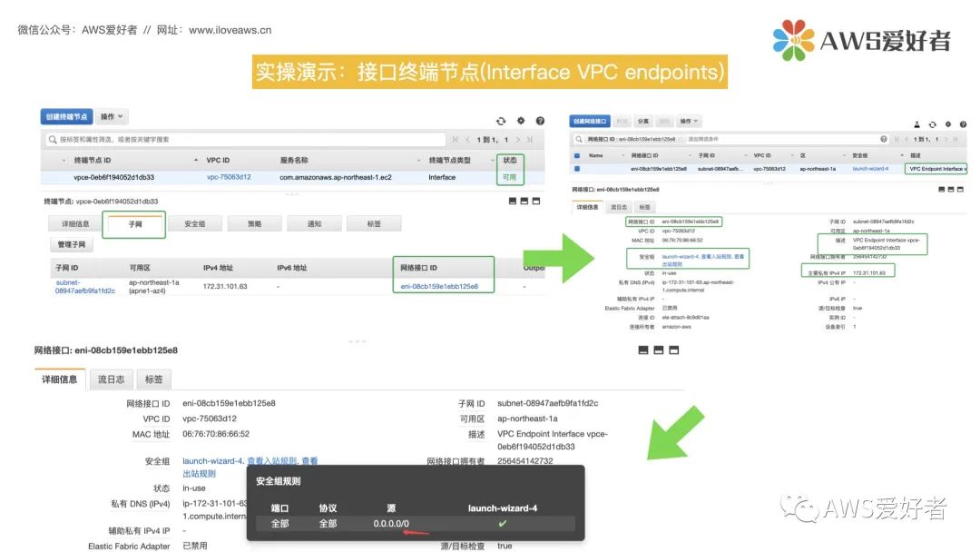
Task: Open the 操作 dropdown in the network interface console
Action: [x=690, y=122]
